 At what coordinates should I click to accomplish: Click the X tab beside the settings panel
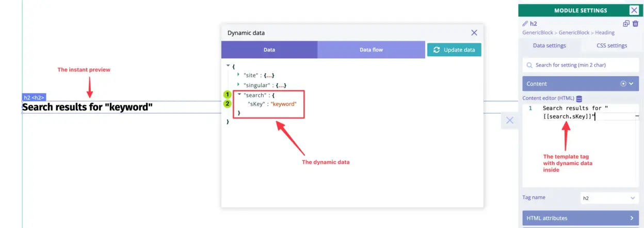pos(509,120)
